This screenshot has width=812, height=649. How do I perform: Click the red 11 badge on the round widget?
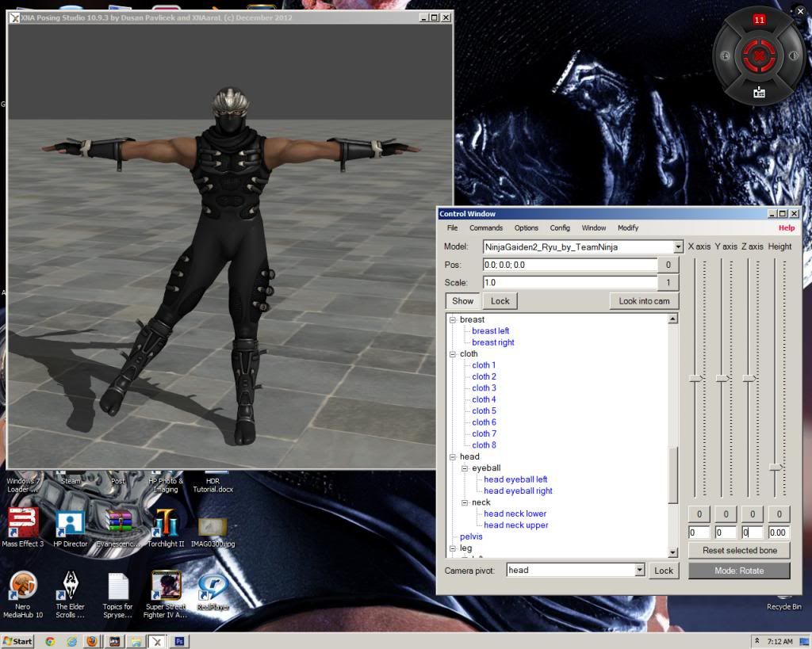pyautogui.click(x=759, y=20)
